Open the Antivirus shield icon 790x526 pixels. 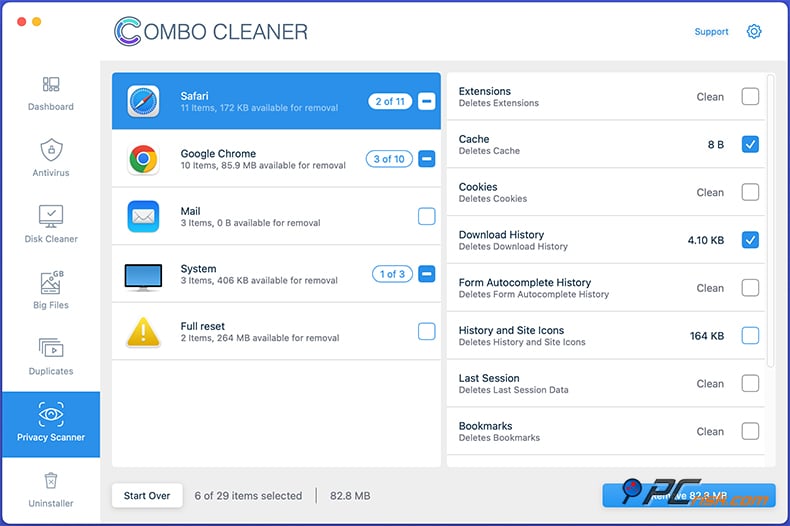51,150
